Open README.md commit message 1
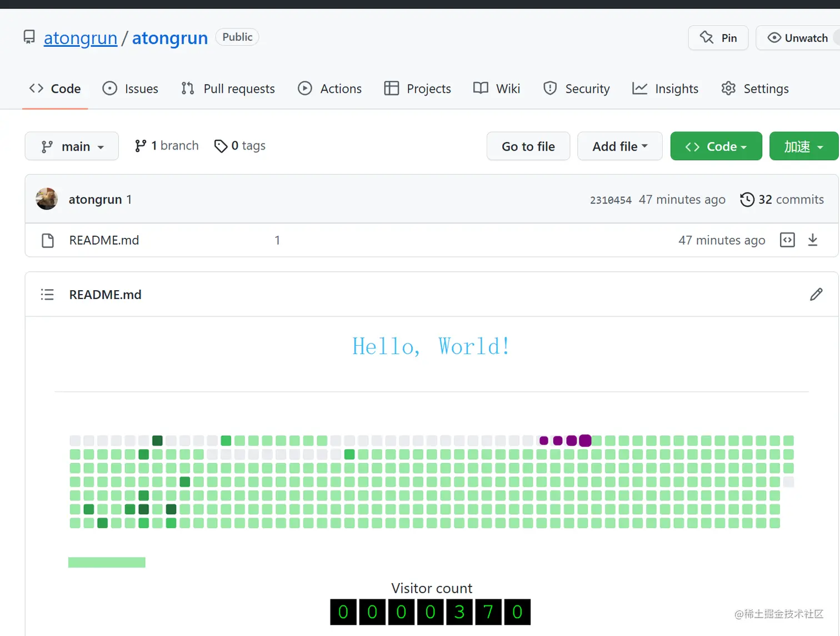Viewport: 840px width, 636px height. tap(277, 240)
